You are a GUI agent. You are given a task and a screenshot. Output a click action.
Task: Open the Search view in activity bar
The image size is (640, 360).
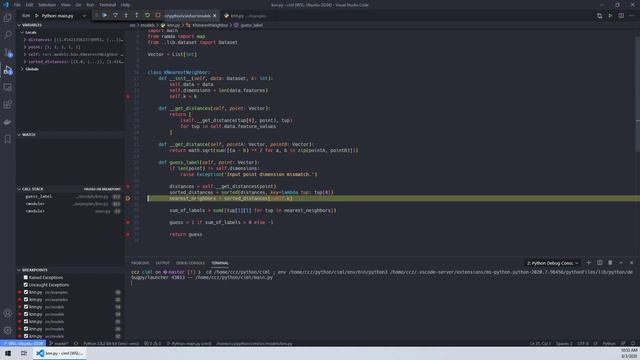pyautogui.click(x=8, y=35)
